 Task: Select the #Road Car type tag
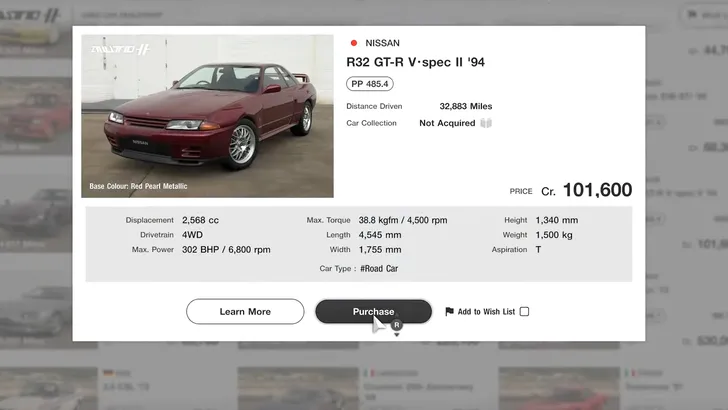pyautogui.click(x=379, y=268)
